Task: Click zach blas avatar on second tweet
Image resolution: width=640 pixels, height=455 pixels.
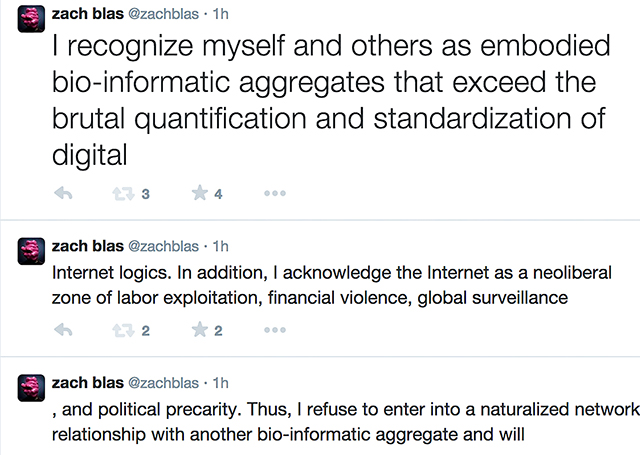Action: (31, 251)
